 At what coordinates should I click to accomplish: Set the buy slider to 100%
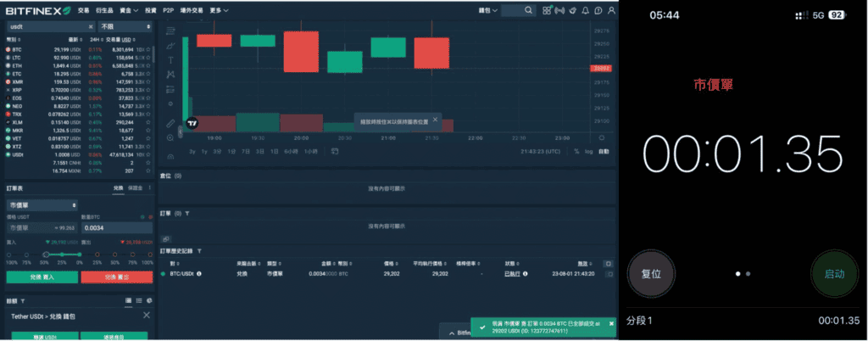9,254
